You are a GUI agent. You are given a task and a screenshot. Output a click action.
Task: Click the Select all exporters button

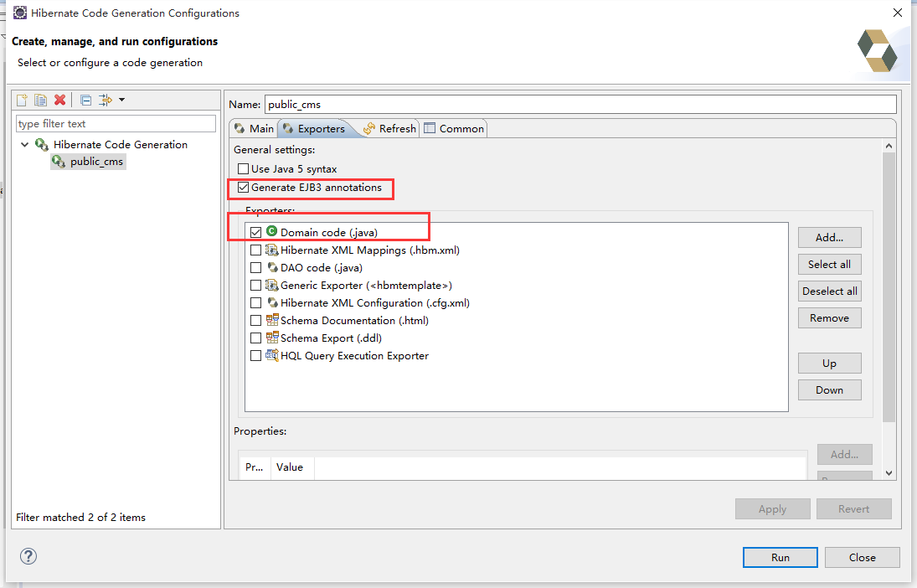829,265
